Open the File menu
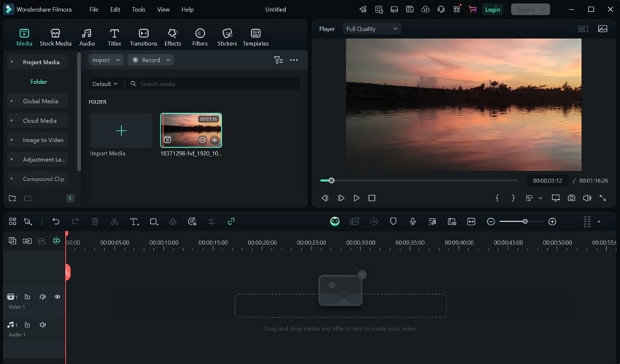Screen dimensions: 620x364 pyautogui.click(x=93, y=9)
